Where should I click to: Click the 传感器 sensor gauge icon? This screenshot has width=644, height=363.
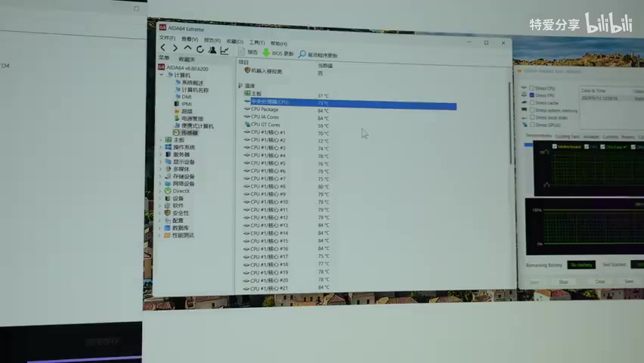(x=176, y=132)
